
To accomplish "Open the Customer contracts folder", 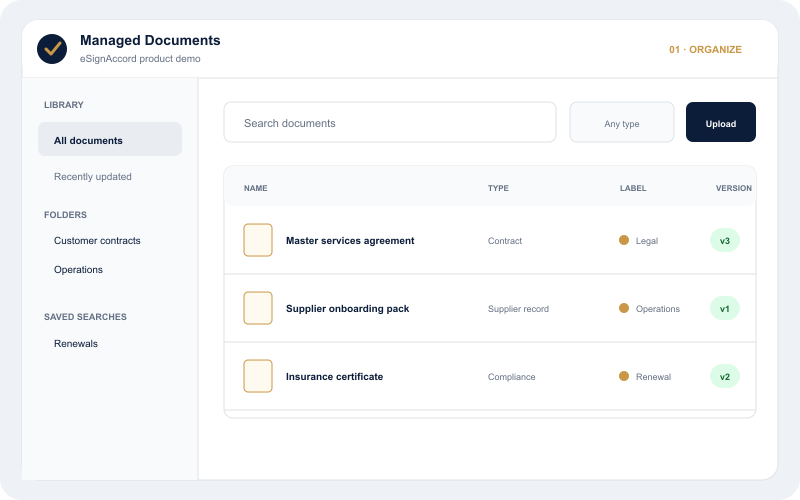I will click(97, 240).
